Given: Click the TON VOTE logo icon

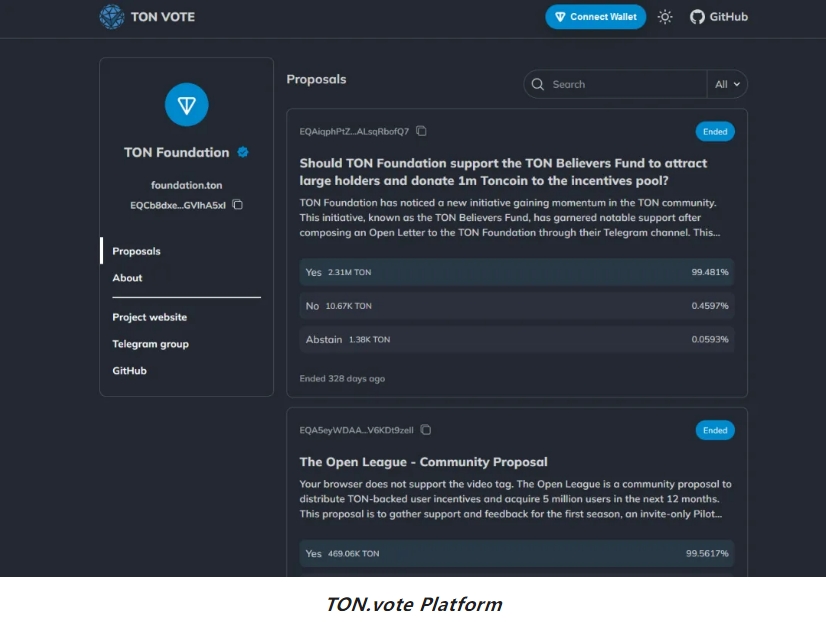Looking at the screenshot, I should pos(112,17).
